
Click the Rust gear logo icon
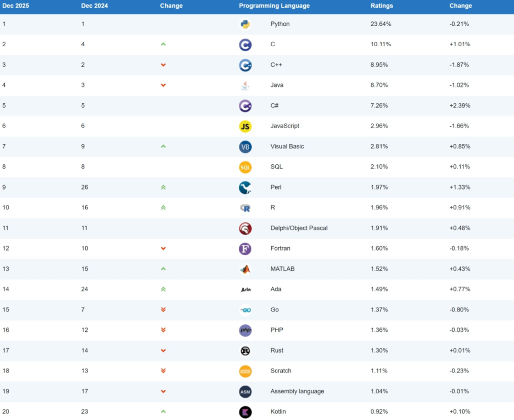pyautogui.click(x=245, y=351)
